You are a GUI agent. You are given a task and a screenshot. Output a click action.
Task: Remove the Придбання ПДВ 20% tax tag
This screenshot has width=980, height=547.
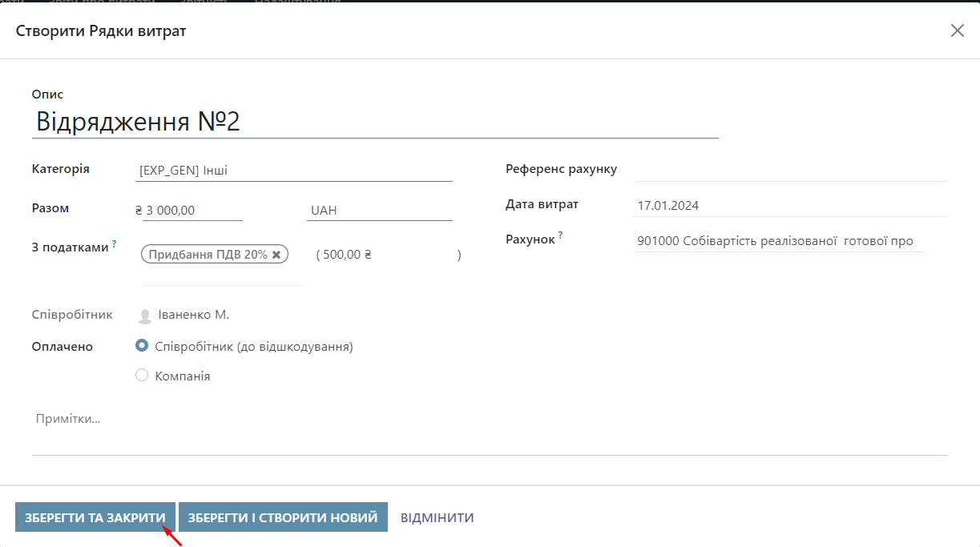tap(276, 255)
